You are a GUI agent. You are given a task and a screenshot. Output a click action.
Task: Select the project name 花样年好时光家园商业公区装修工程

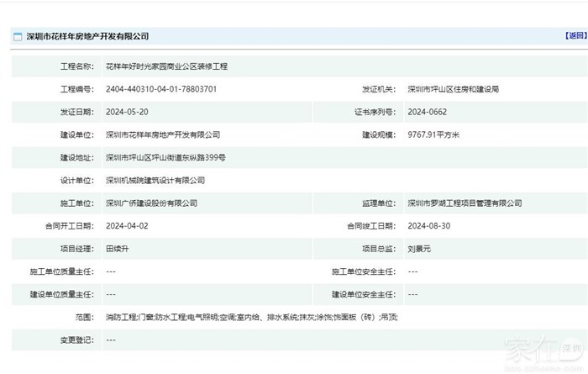point(166,66)
